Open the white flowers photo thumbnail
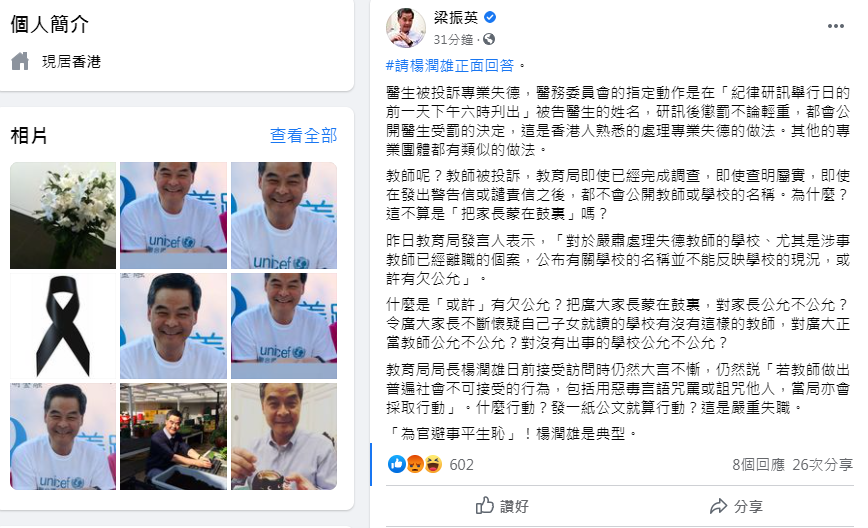868x528 pixels. [63, 215]
